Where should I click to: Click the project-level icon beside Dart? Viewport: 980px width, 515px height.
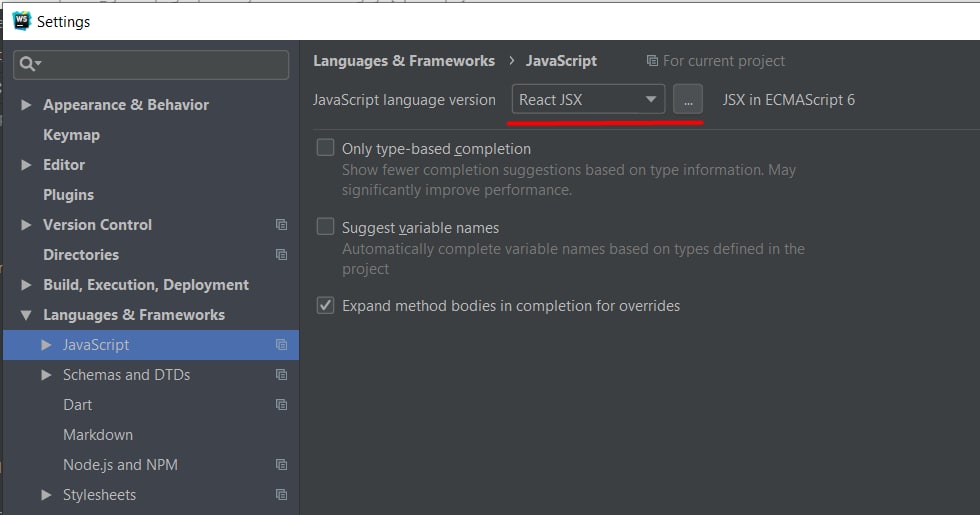pos(281,404)
